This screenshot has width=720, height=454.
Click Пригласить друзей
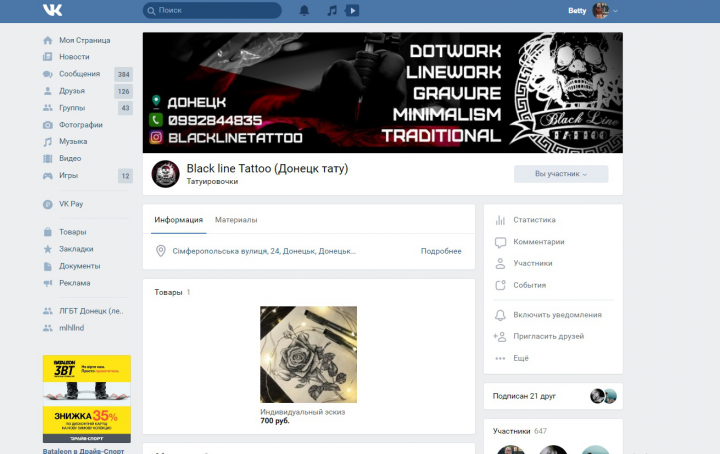pos(549,336)
